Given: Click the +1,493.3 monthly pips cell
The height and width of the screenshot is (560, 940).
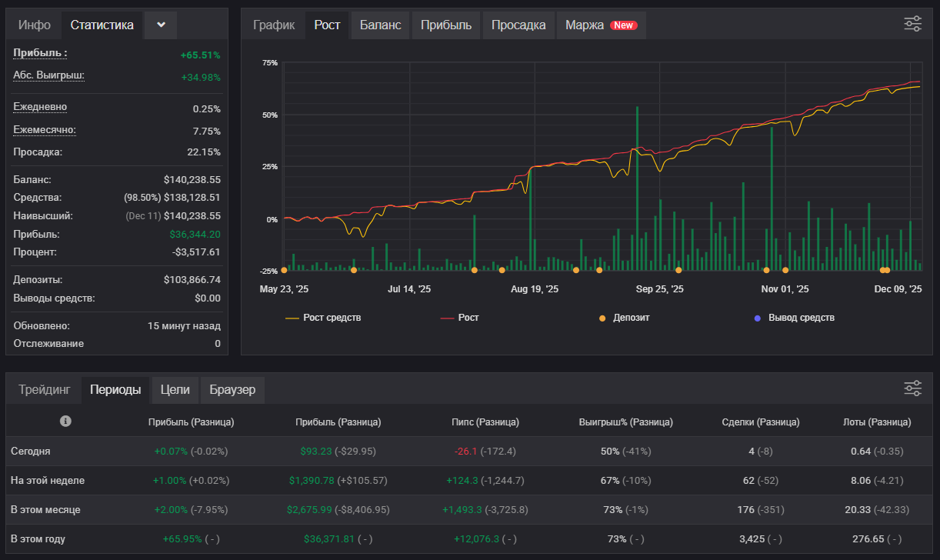Looking at the screenshot, I should tap(462, 509).
